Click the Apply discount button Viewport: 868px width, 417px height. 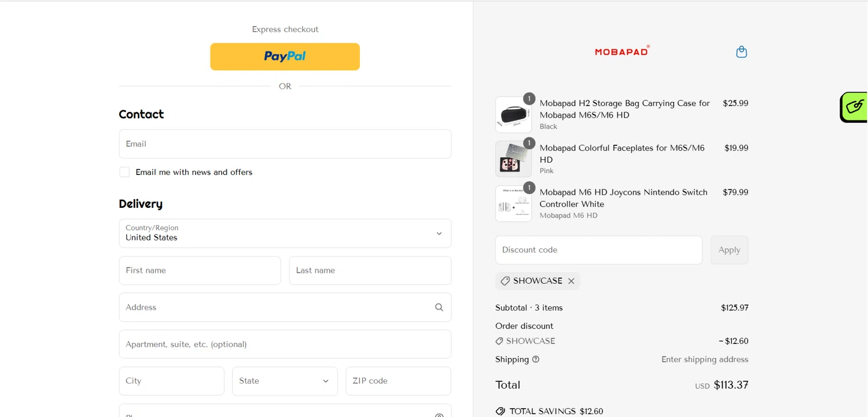pyautogui.click(x=729, y=250)
